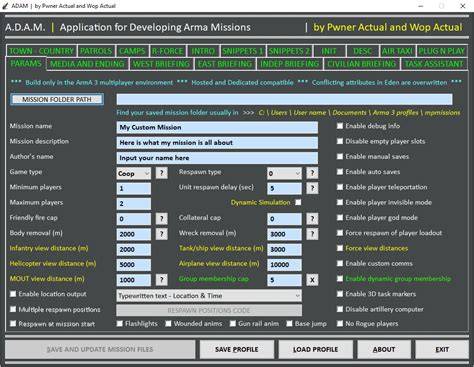Switch to EAST BRIEFING tab
The image size is (474, 367).
click(x=225, y=64)
